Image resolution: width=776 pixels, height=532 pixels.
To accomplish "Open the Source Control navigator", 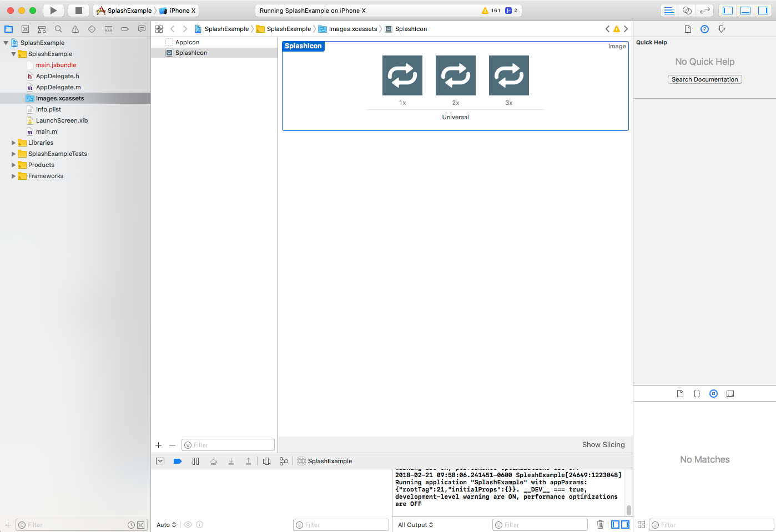I will click(x=25, y=29).
